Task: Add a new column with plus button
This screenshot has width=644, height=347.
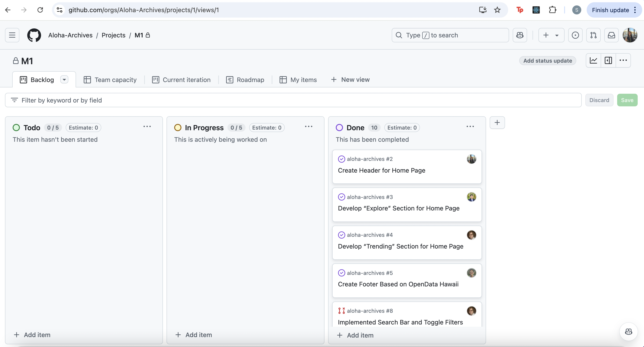Action: 497,123
